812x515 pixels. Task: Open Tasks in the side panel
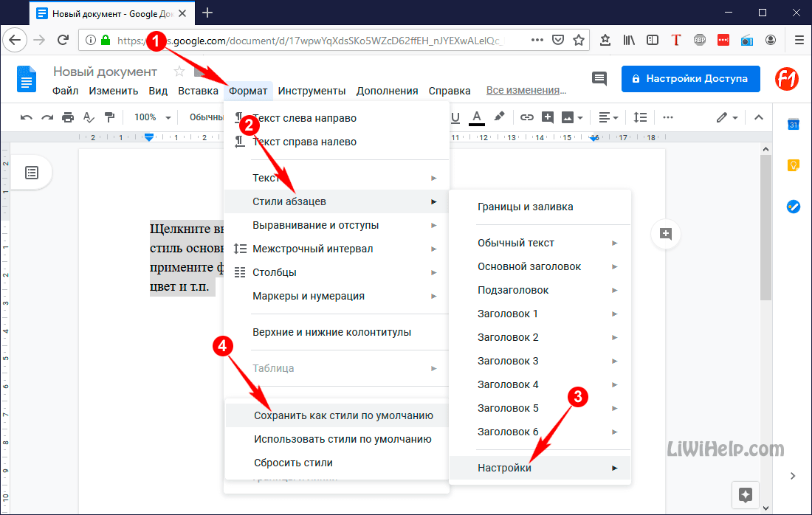click(x=793, y=207)
